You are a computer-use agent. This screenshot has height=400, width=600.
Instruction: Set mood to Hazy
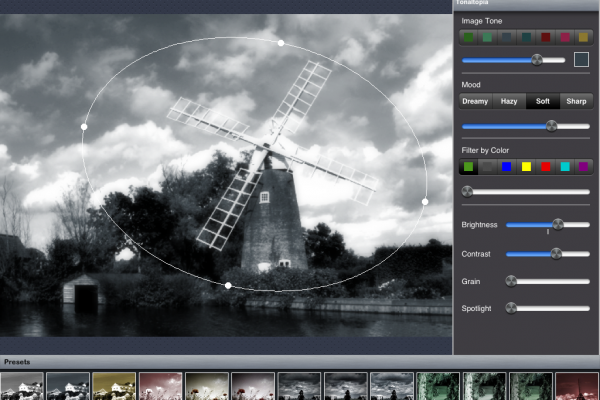pos(509,101)
